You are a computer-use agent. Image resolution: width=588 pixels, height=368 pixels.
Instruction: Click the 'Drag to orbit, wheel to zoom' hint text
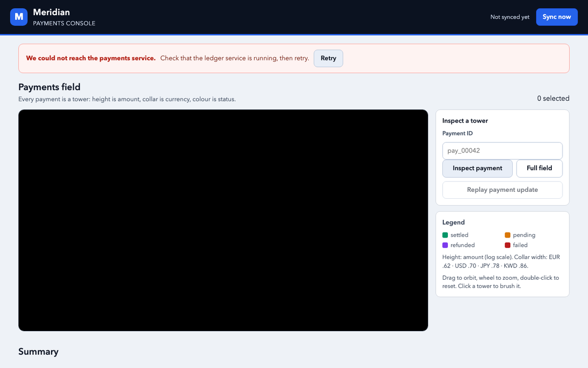point(500,282)
